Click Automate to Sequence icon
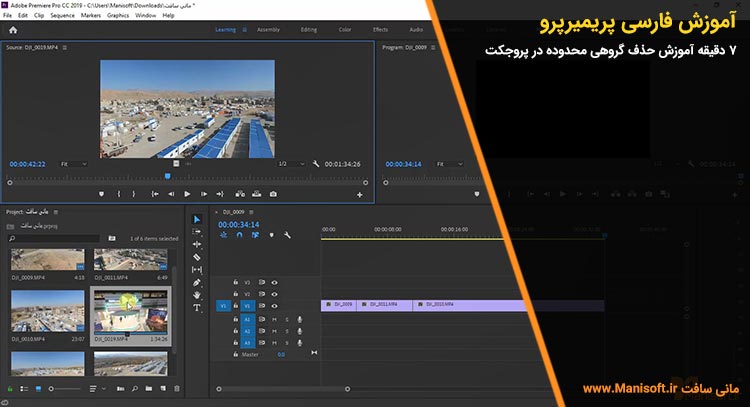 click(121, 389)
